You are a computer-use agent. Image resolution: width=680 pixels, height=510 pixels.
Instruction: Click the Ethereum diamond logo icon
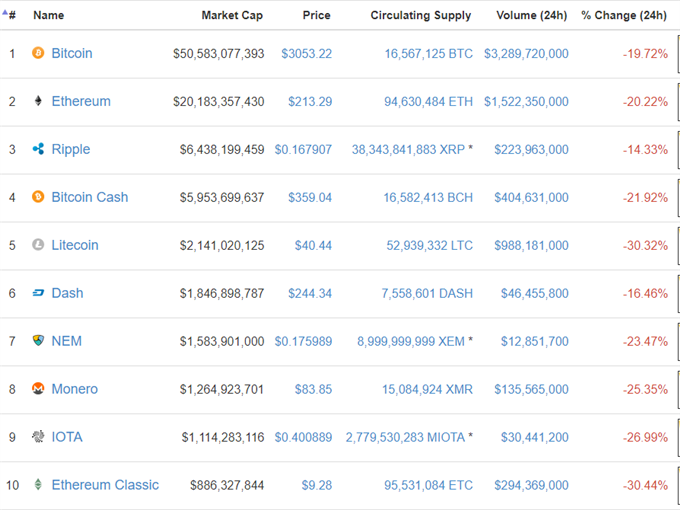tap(38, 101)
